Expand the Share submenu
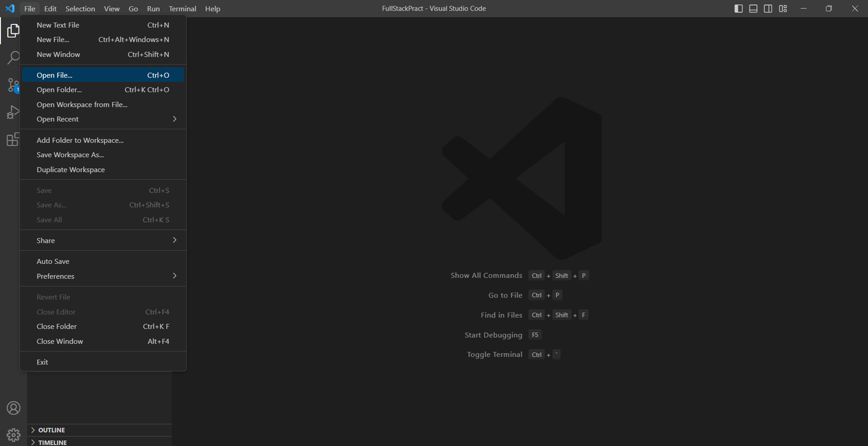This screenshot has height=446, width=868. click(103, 240)
